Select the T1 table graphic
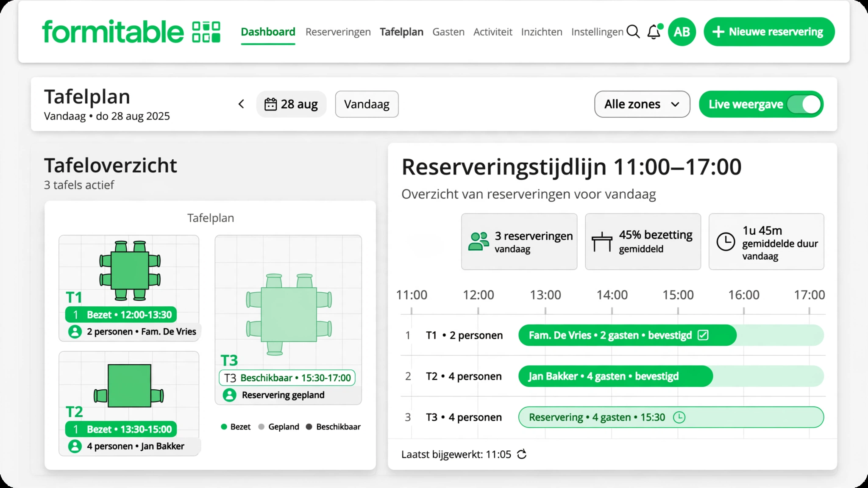Screen dimensions: 868x488 (130, 271)
